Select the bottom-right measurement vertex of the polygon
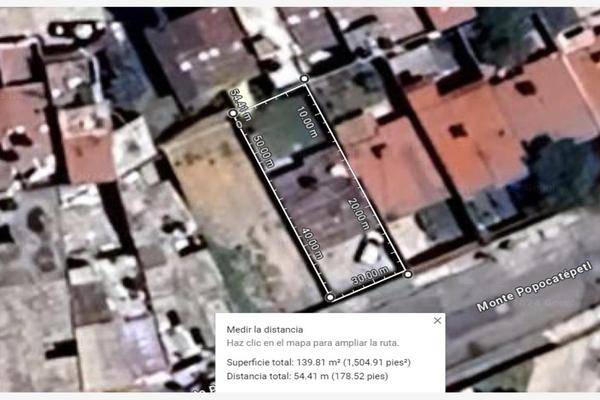Viewport: 600px width, 400px height. [x=408, y=272]
